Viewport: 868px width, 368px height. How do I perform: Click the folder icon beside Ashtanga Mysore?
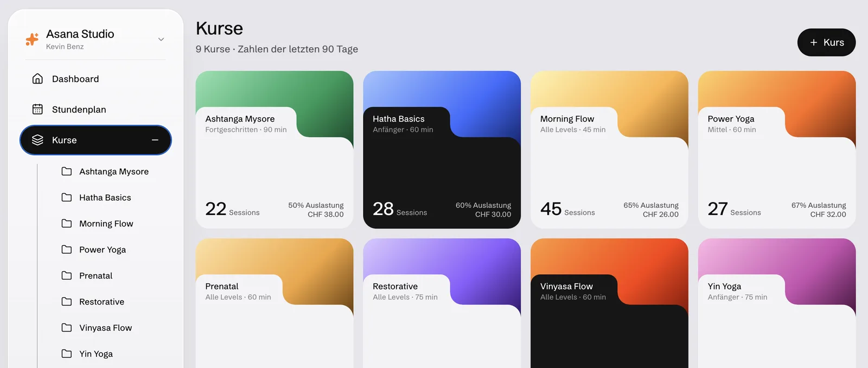(67, 172)
